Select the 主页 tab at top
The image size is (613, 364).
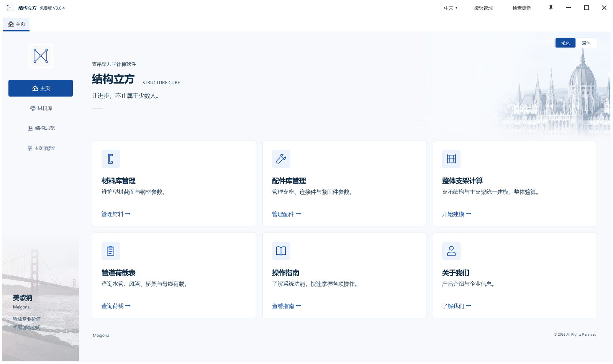pyautogui.click(x=16, y=24)
